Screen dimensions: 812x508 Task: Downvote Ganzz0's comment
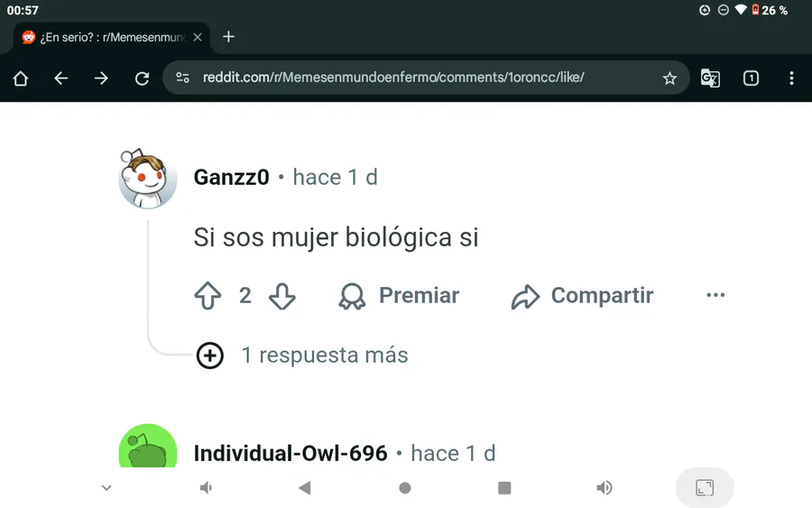pyautogui.click(x=282, y=296)
